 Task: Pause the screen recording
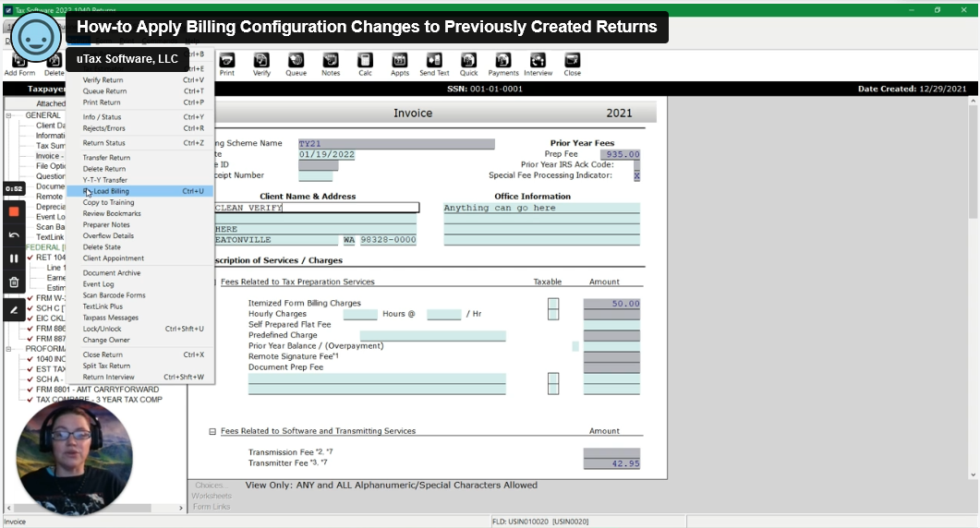[14, 258]
